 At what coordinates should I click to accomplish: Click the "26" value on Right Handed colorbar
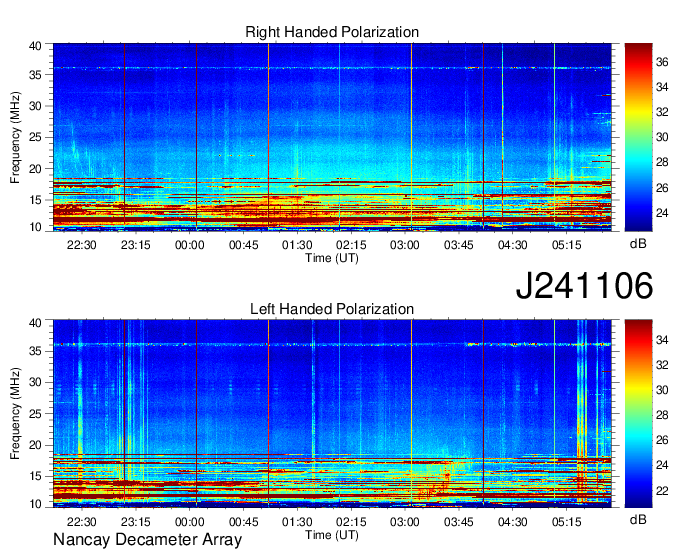[662, 188]
